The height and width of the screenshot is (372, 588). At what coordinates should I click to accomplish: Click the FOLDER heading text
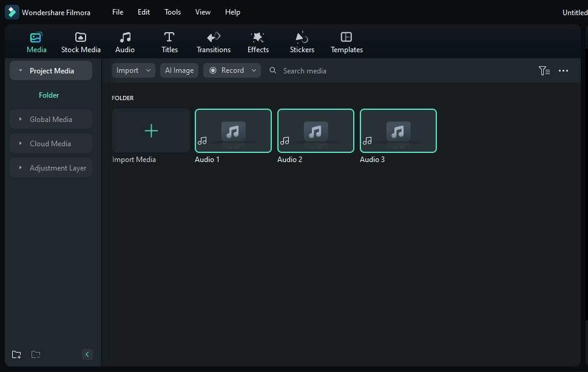point(123,98)
